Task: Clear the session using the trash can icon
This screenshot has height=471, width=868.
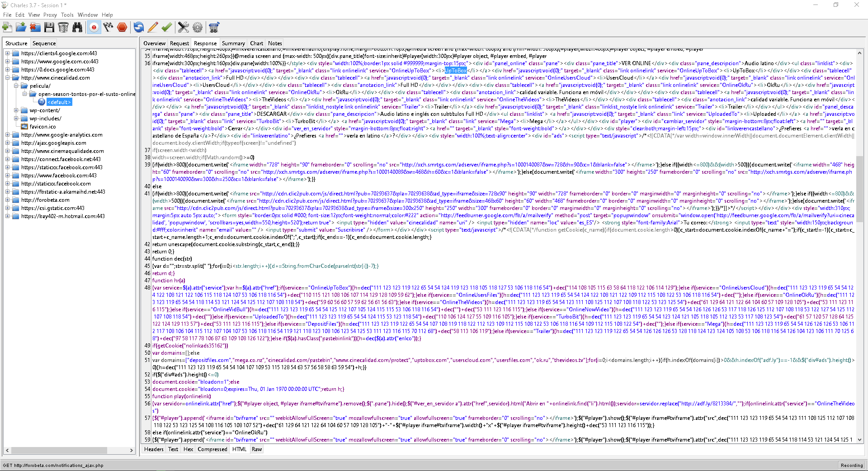Action: [63, 28]
